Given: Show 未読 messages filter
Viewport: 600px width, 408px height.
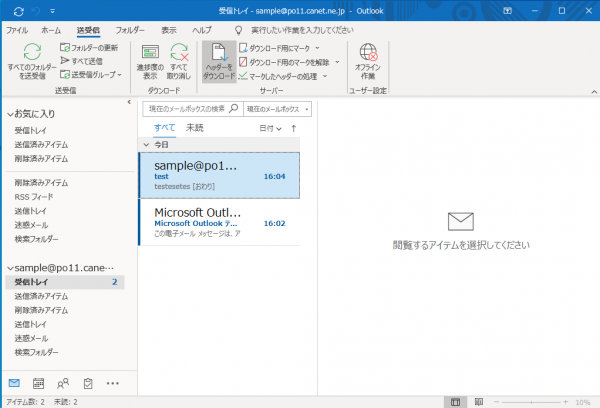Looking at the screenshot, I should (x=195, y=128).
